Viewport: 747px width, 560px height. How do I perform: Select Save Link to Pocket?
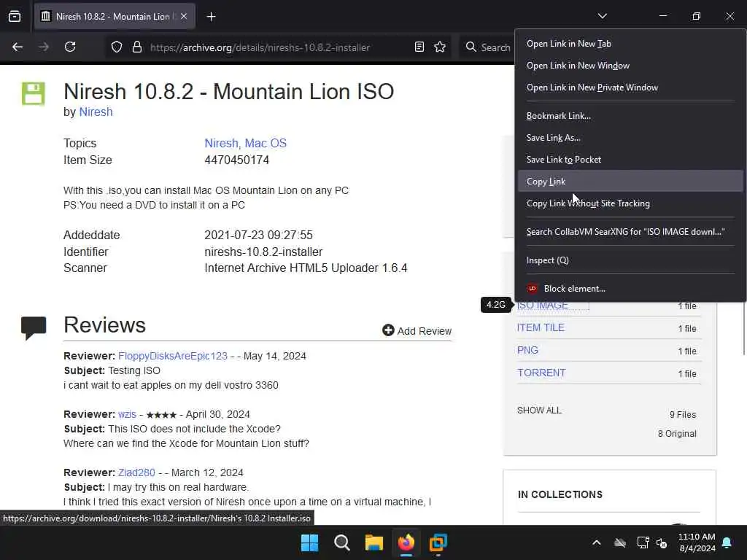click(630, 160)
